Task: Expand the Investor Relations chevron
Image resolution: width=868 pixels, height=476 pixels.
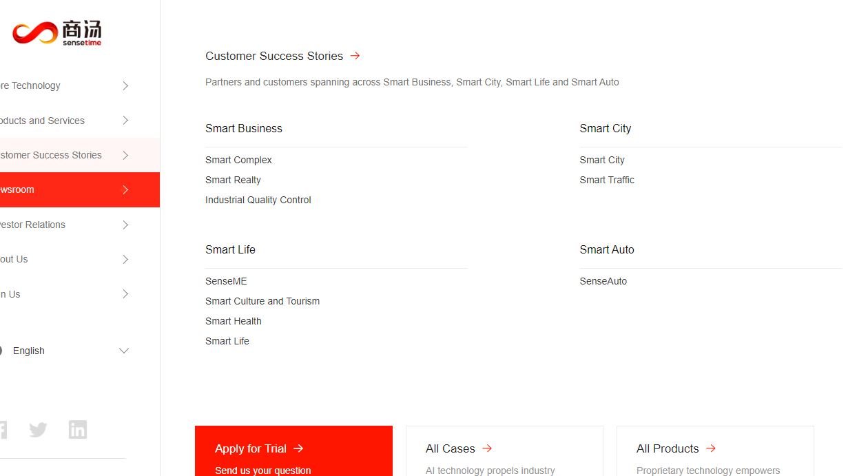Action: (125, 225)
